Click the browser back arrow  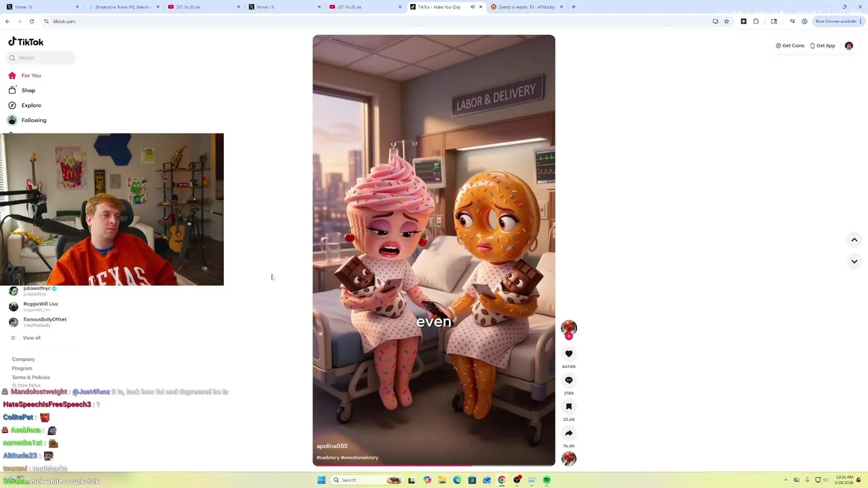[7, 21]
